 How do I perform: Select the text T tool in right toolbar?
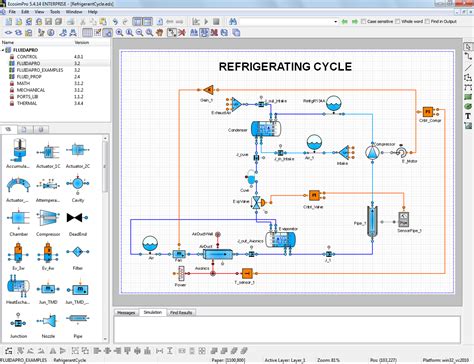click(468, 116)
